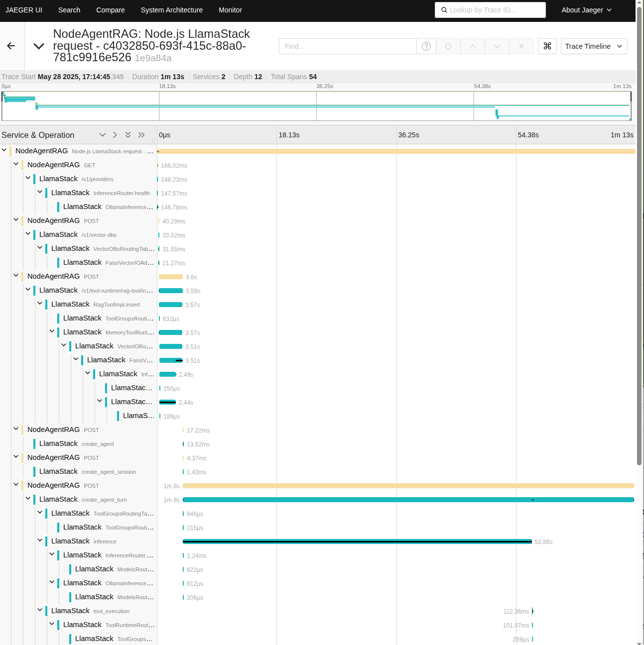644x645 pixels.
Task: Go to System Architecture page
Action: [x=172, y=10]
